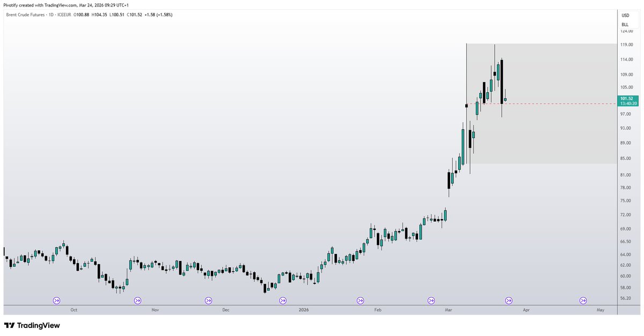This screenshot has height=336, width=644.
Task: Click the 97.00 price axis label
Action: point(626,114)
